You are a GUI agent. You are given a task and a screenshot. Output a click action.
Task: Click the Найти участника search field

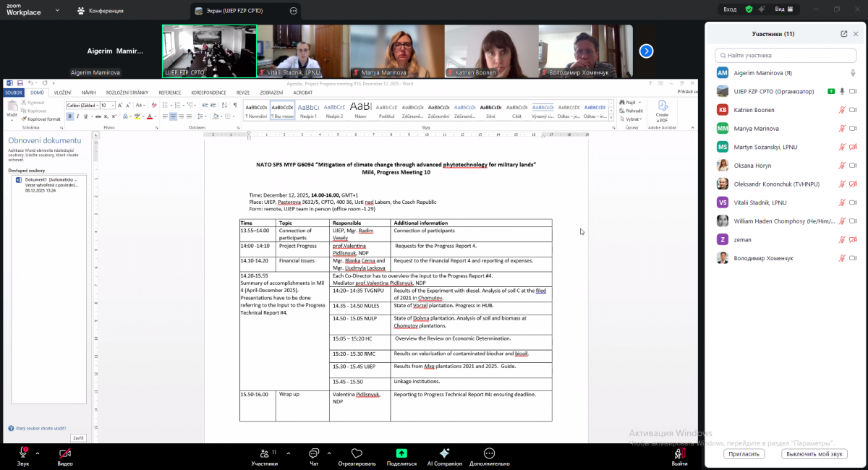tap(786, 55)
